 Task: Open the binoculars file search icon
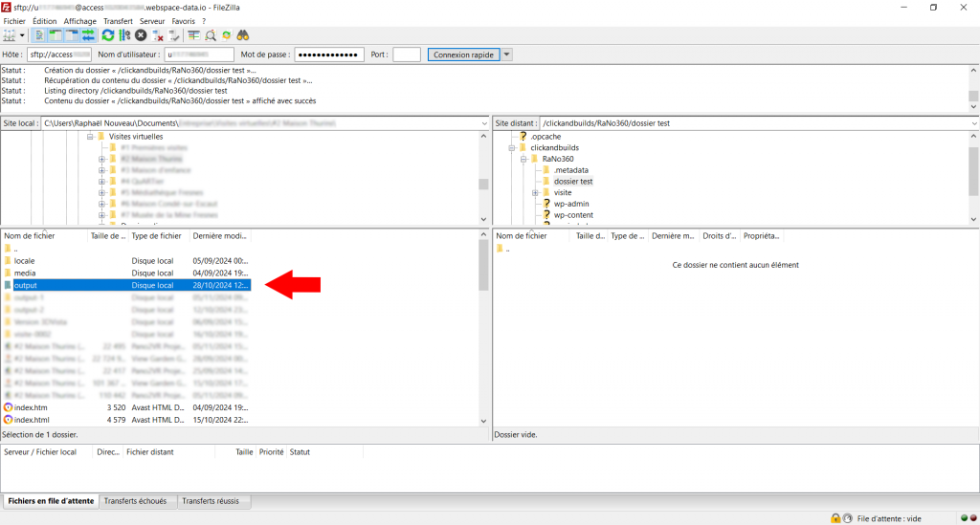click(x=243, y=35)
